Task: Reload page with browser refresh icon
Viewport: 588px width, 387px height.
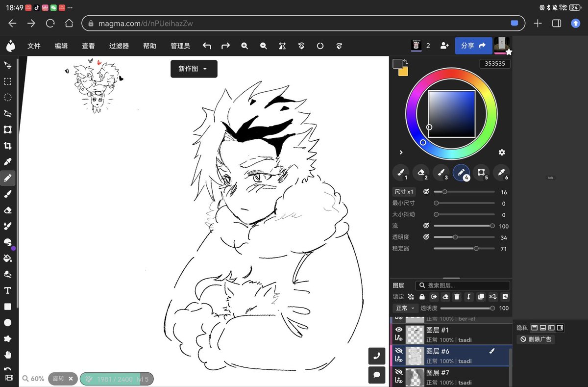Action: click(50, 23)
